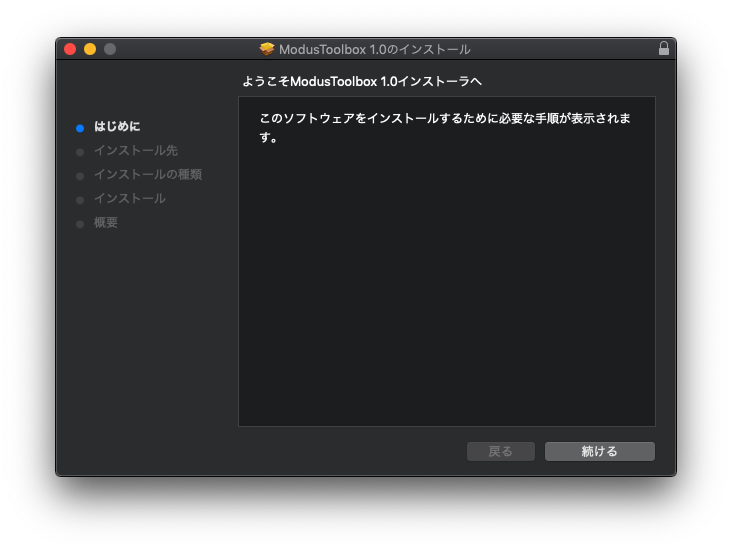This screenshot has height=550, width=732.
Task: Click the disabled gray zoom button
Action: click(110, 49)
